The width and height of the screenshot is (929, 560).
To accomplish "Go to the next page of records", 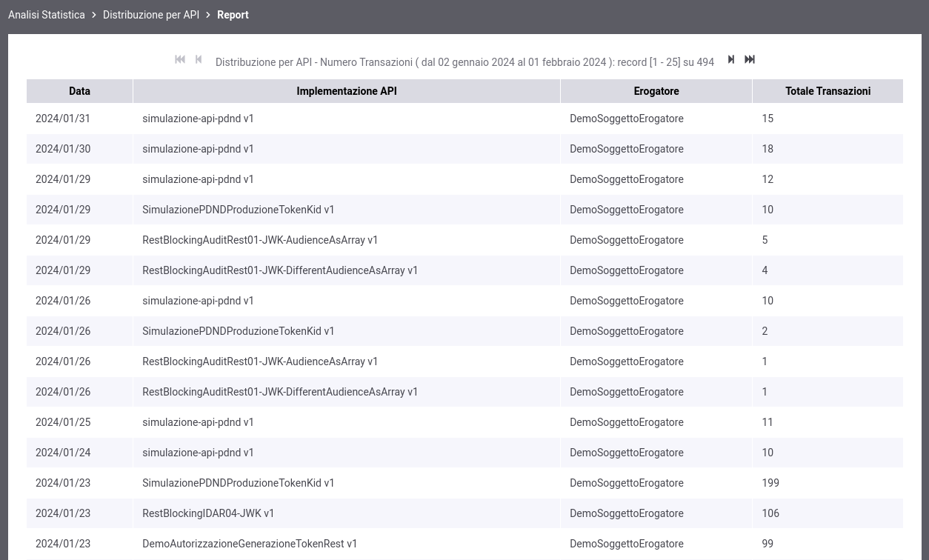I will tap(730, 59).
